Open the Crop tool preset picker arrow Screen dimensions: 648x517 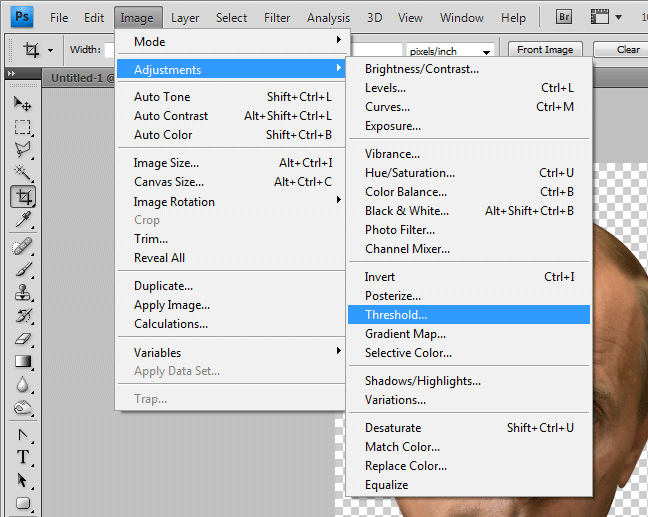[x=50, y=50]
